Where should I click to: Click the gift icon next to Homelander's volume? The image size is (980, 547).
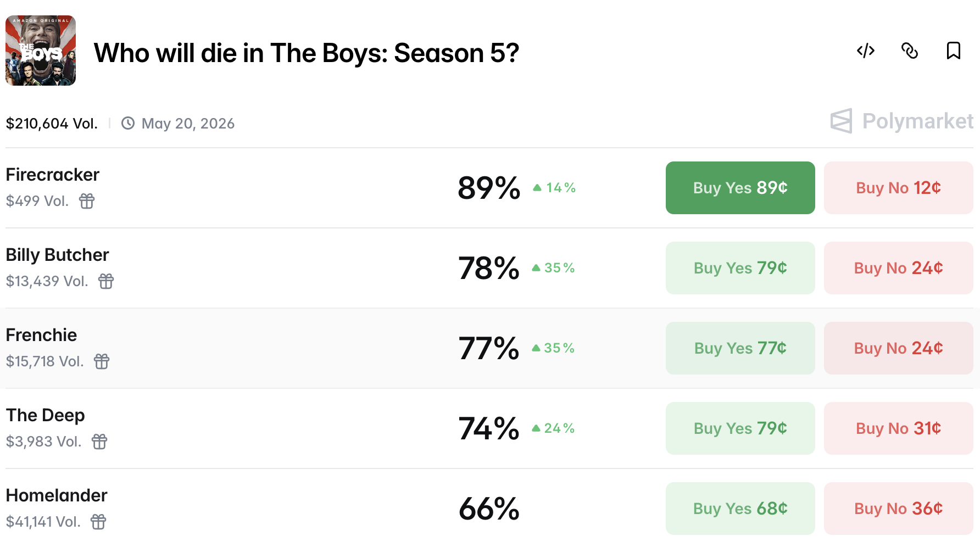coord(98,522)
